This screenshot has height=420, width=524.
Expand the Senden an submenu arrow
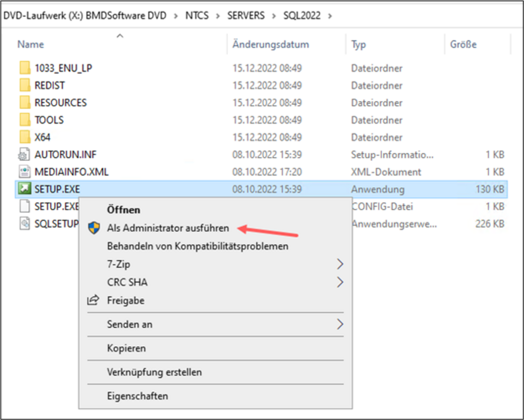point(340,324)
